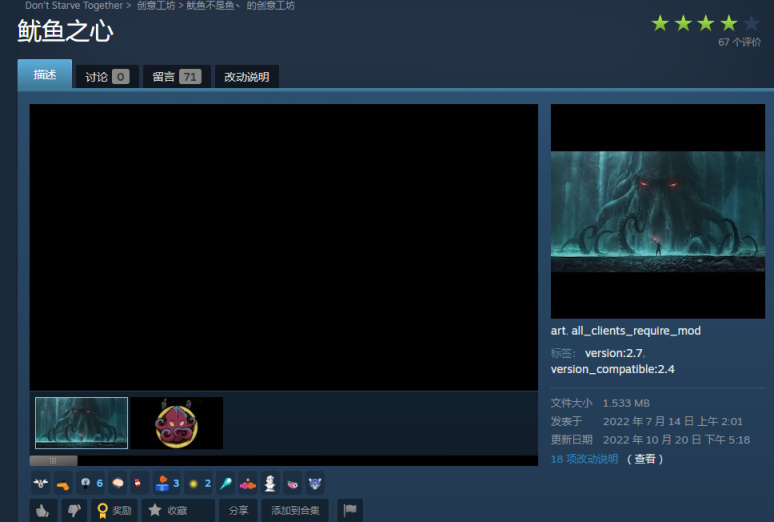Click the large Cthulhu preview image on the right
The height and width of the screenshot is (522, 774).
pyautogui.click(x=658, y=211)
